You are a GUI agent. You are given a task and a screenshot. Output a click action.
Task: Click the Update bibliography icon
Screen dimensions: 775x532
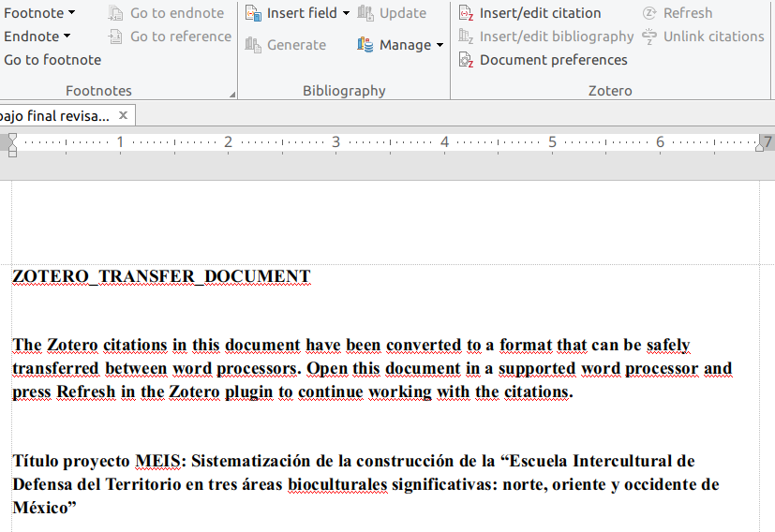point(365,13)
